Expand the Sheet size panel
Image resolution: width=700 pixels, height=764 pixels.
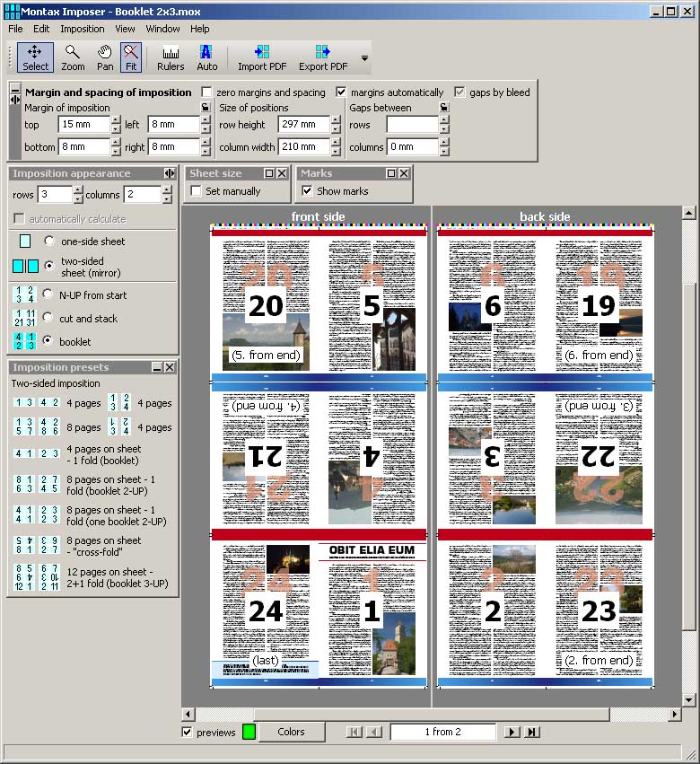click(x=268, y=173)
